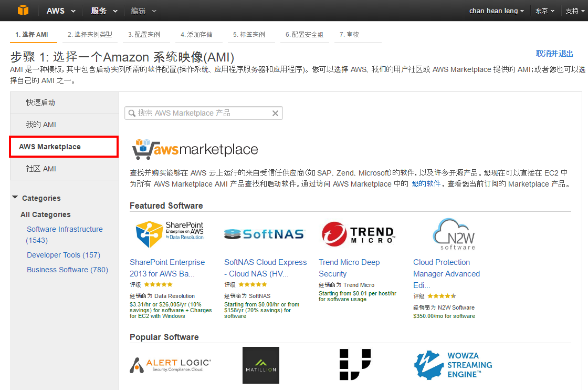Open Cloud Protection Manager Advanced link
Screen dimensions: 588x390
[447, 274]
